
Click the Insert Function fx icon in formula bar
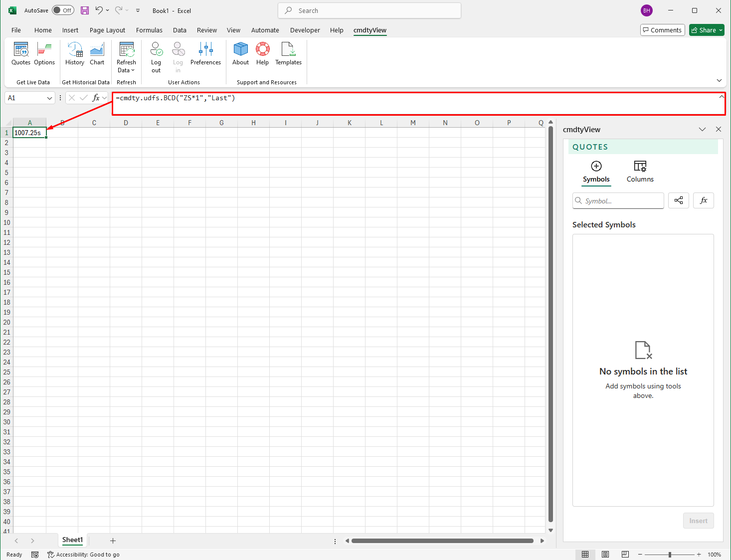[x=96, y=98]
